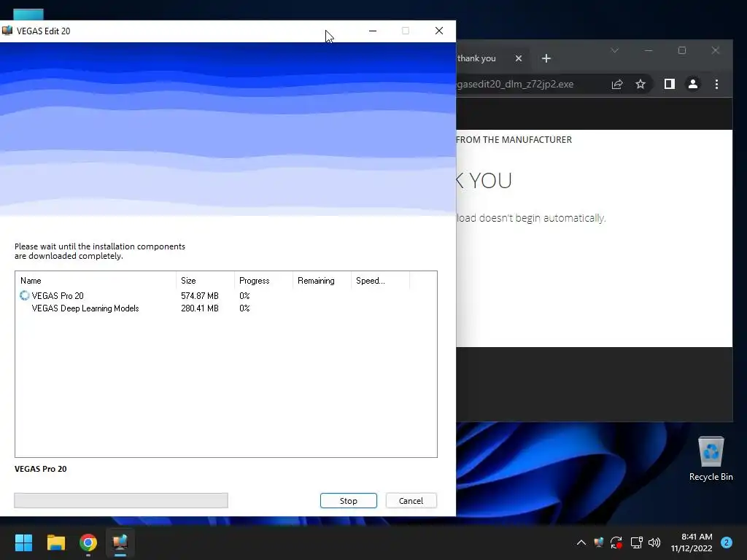Sort the list by the Name column

(x=96, y=281)
